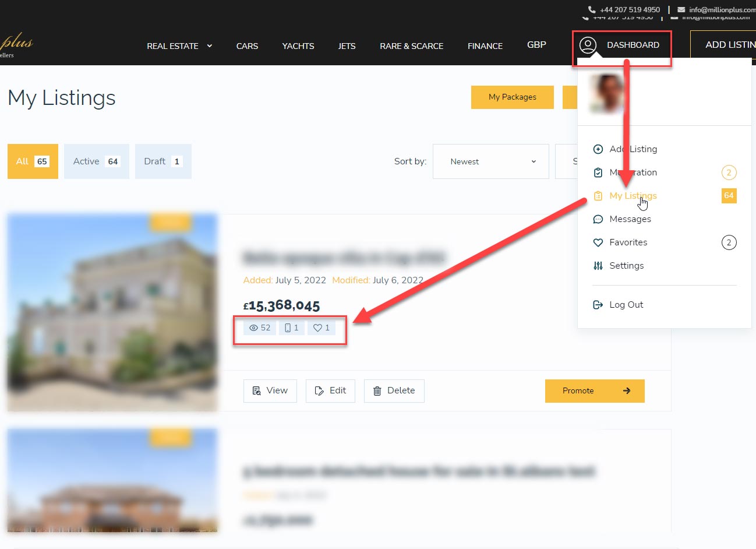756x549 pixels.
Task: Expand the Real Estate menu chevron
Action: point(210,46)
